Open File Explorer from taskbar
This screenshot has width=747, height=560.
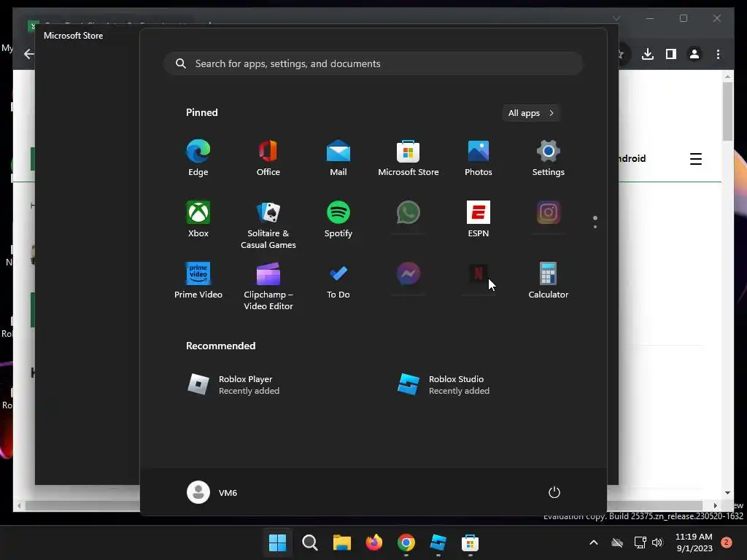point(341,542)
